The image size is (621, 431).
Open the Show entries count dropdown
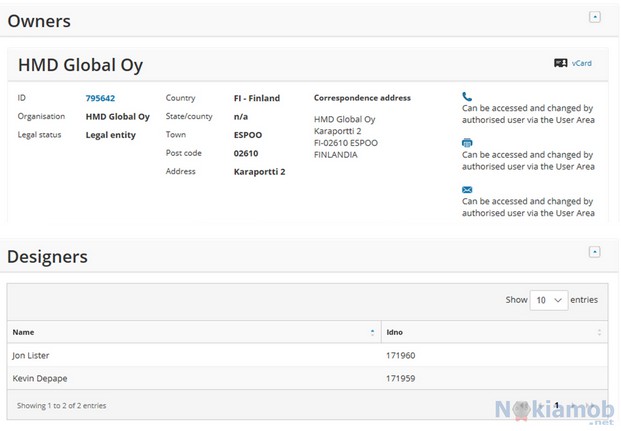point(549,299)
